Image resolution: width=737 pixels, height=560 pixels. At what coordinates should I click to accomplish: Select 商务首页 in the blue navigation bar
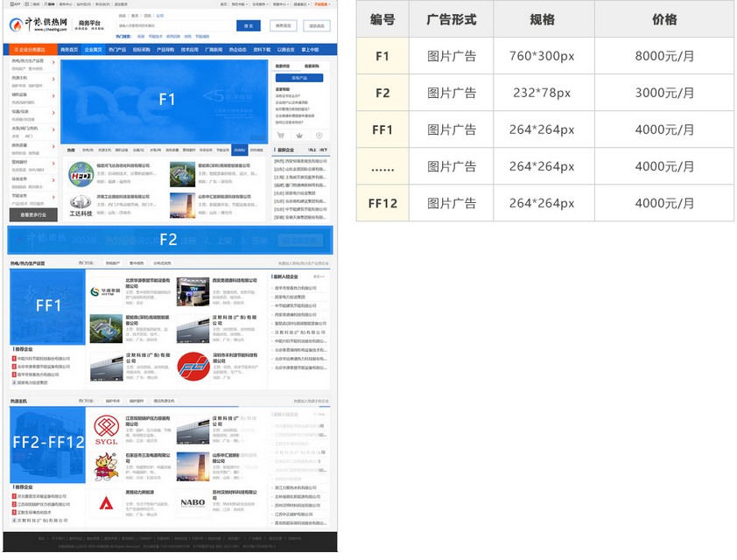click(69, 50)
